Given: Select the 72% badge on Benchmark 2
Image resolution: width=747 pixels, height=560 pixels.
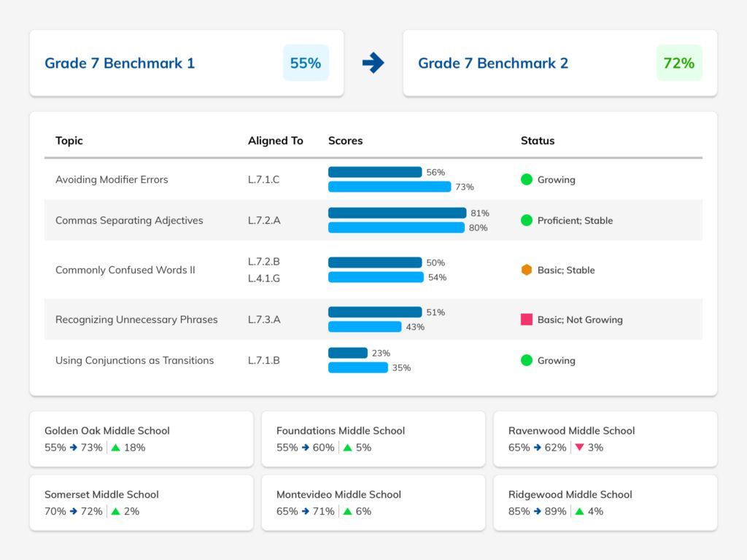Looking at the screenshot, I should [x=679, y=63].
